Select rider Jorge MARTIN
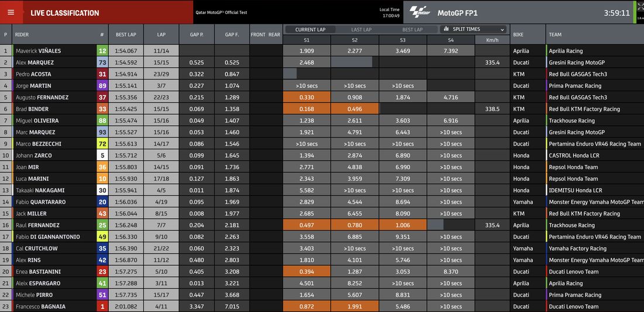Screen dimensions: 644x312 click(33, 86)
